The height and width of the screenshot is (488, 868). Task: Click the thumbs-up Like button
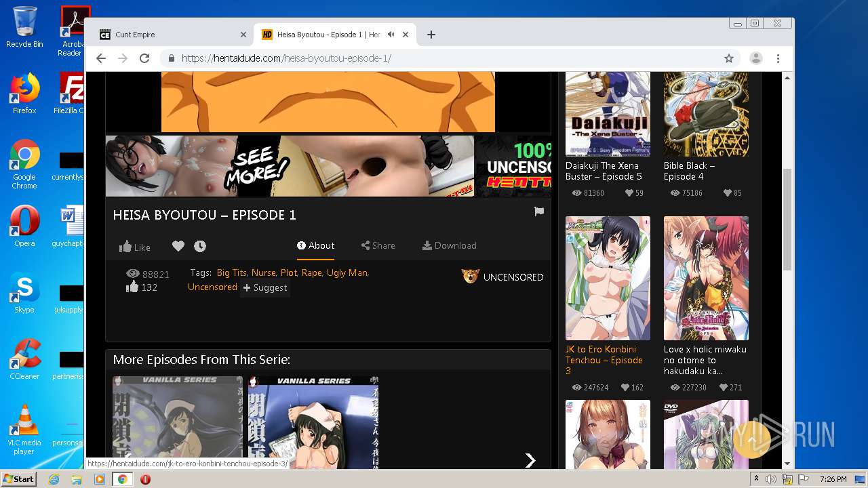(134, 247)
